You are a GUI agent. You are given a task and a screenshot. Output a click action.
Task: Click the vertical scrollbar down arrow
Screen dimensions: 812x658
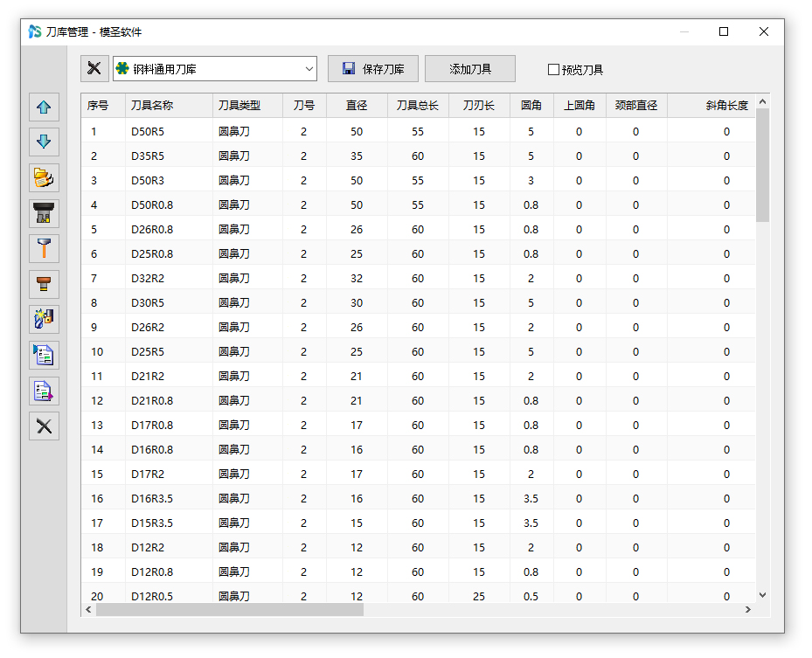(x=762, y=595)
